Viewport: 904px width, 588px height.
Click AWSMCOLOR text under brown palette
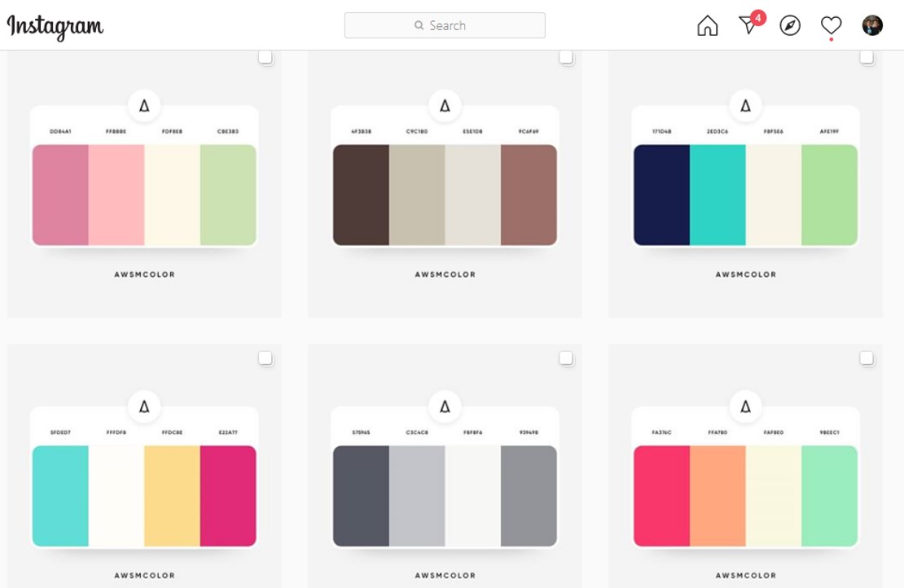click(x=445, y=274)
